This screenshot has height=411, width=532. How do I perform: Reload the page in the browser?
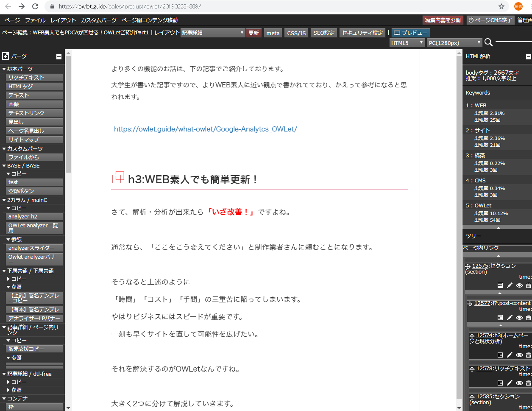(x=35, y=6)
